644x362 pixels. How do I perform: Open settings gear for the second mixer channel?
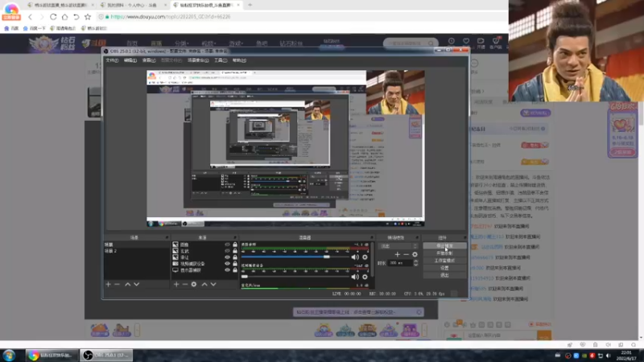point(365,277)
